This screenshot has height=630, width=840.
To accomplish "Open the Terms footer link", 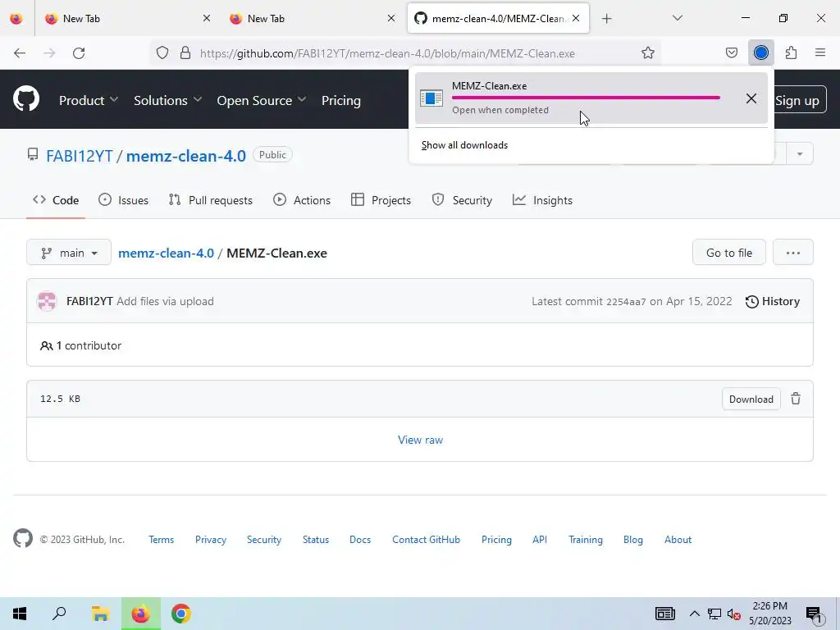I will (x=162, y=540).
